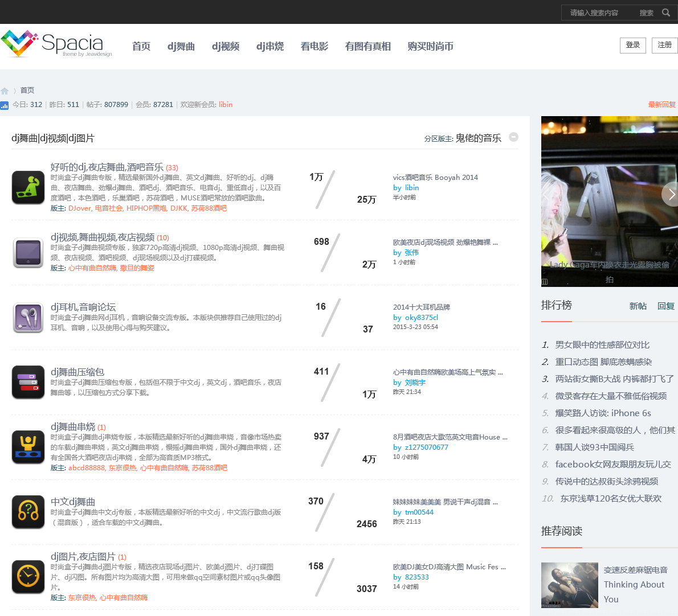This screenshot has height=616, width=678.
Task: Click the search magnifier icon
Action: tap(666, 13)
